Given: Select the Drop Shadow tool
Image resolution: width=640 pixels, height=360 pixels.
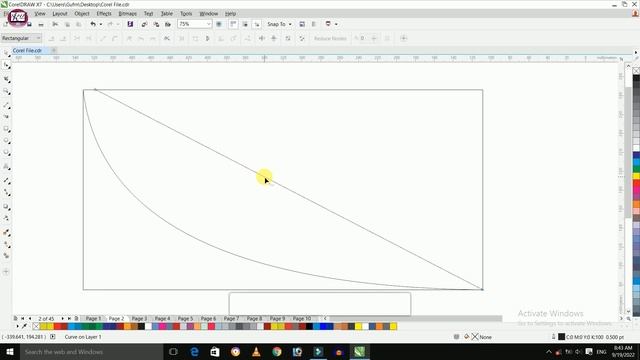Looking at the screenshot, I should point(7,207).
